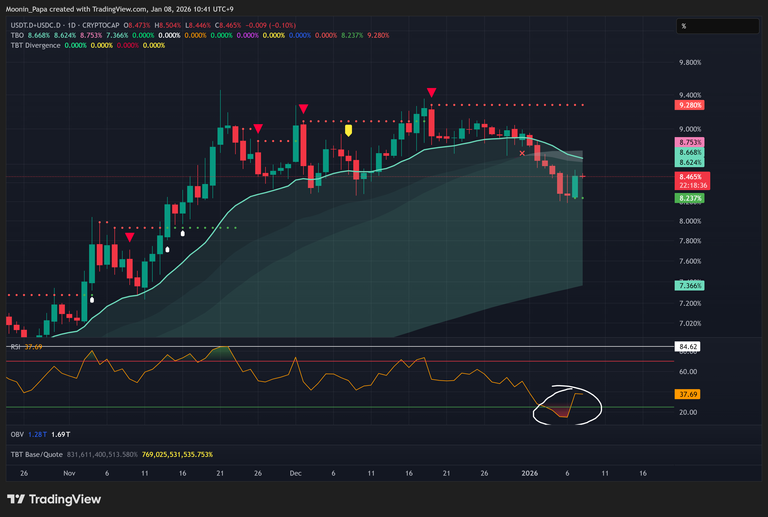Click the RSI indicator label
The image size is (768, 517).
15,346
